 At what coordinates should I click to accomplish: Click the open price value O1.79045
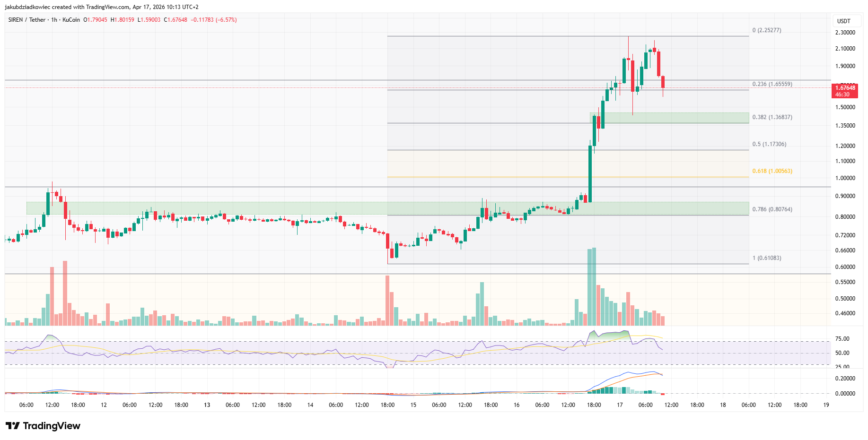[x=94, y=20]
